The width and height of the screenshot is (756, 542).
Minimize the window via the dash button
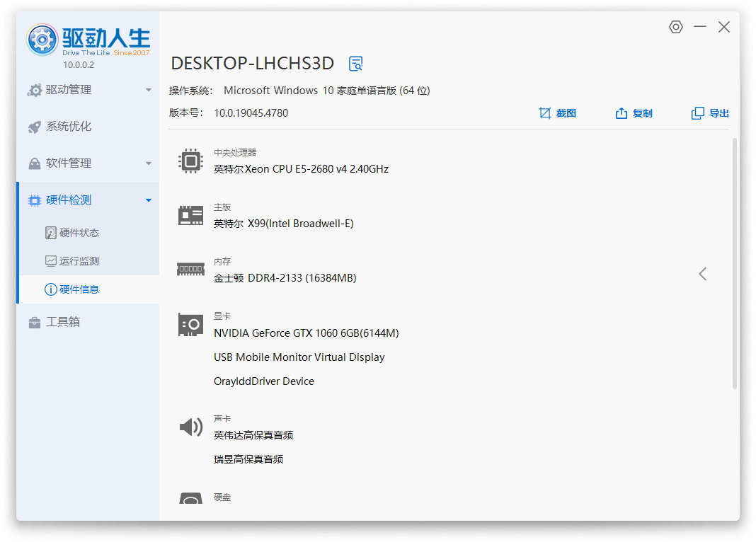700,27
